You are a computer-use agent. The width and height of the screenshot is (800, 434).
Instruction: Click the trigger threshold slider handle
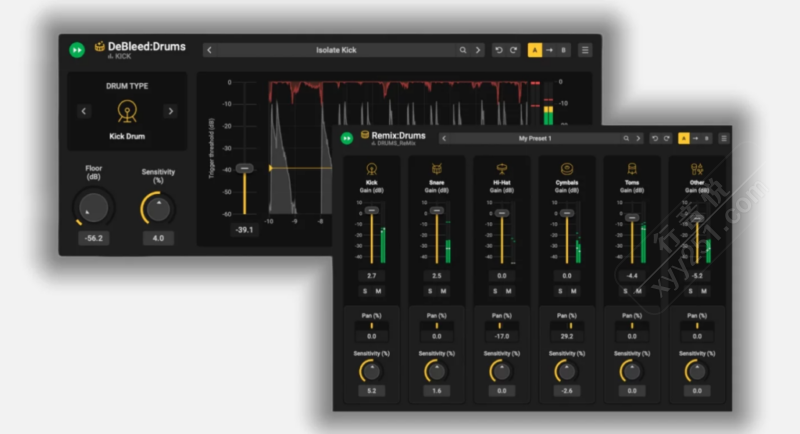pos(245,168)
